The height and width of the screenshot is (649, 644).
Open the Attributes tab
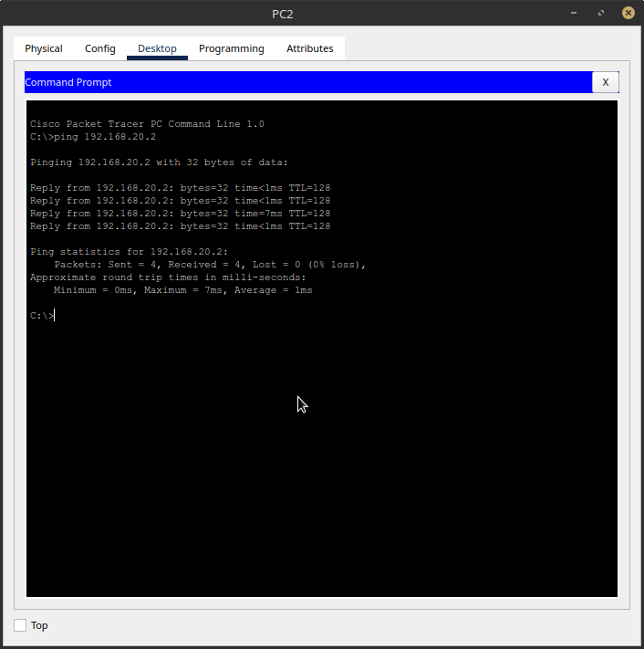point(310,48)
